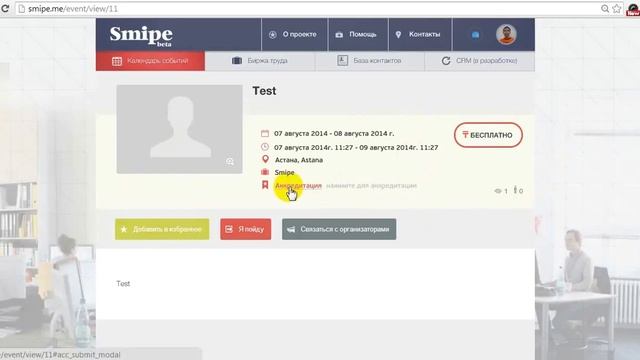Open the Контакты menu item
The width and height of the screenshot is (640, 360).
tap(420, 35)
